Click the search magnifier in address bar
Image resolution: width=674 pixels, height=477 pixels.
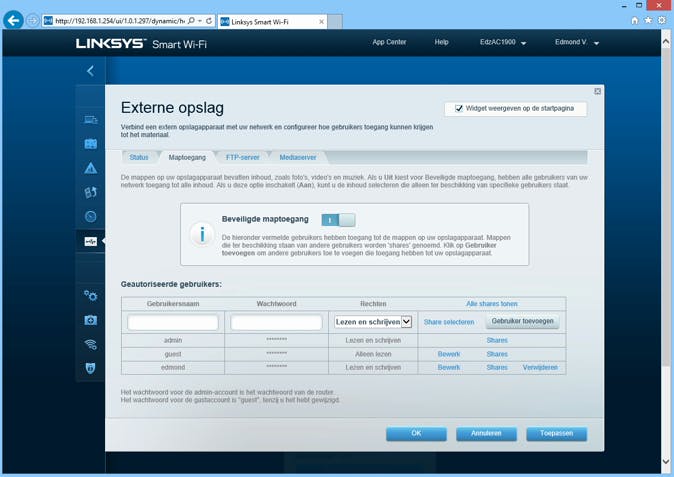192,21
